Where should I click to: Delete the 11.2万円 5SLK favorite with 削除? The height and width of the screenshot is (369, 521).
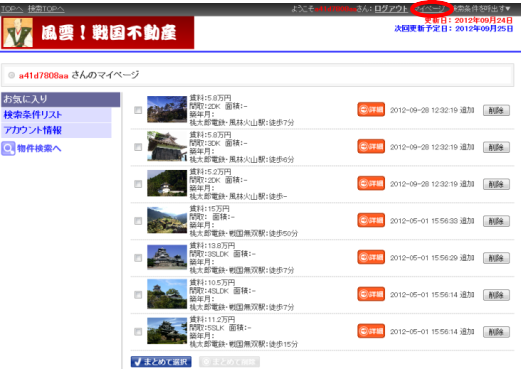coord(496,332)
